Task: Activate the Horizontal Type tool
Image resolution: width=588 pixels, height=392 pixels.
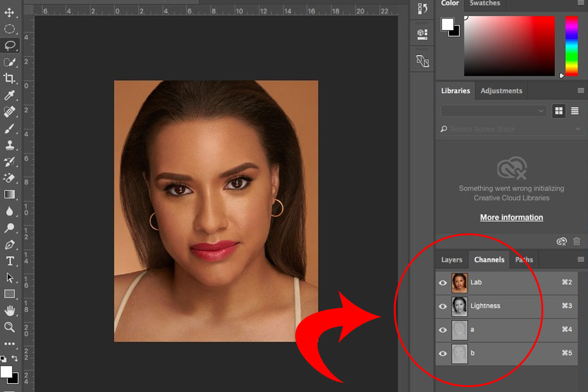Action: [10, 261]
